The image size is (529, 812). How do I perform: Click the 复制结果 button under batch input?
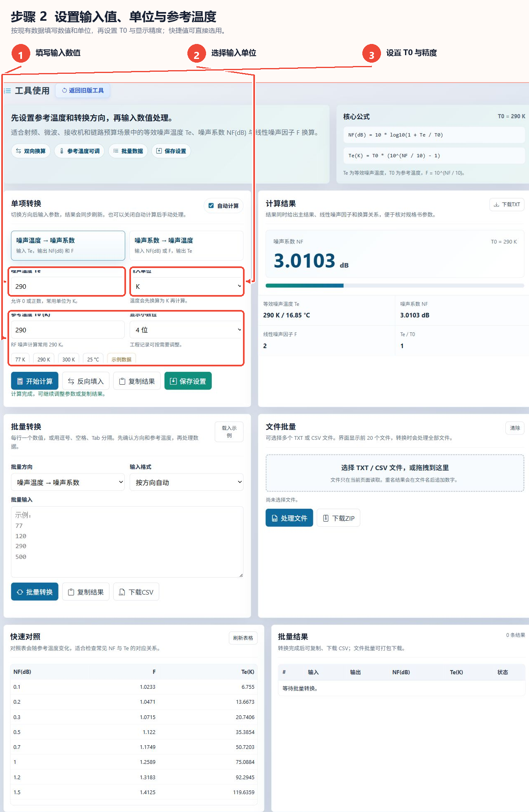pyautogui.click(x=86, y=592)
